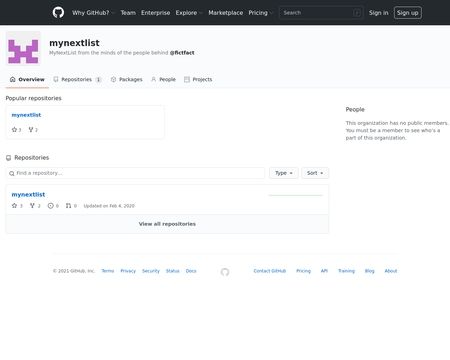Click forks icon in repository list row
450x360 pixels.
click(32, 206)
